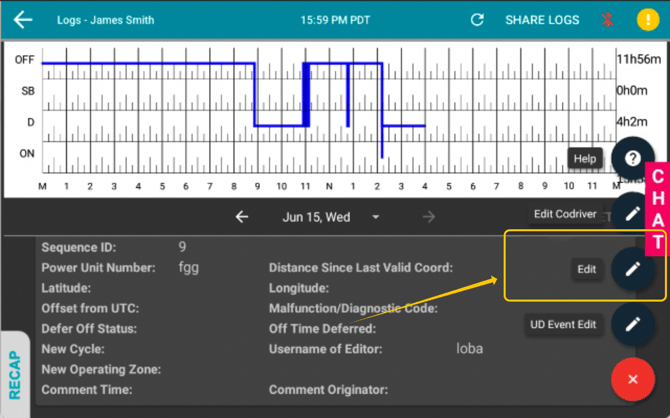Go to next day with right arrow
The height and width of the screenshot is (418, 670).
[429, 217]
